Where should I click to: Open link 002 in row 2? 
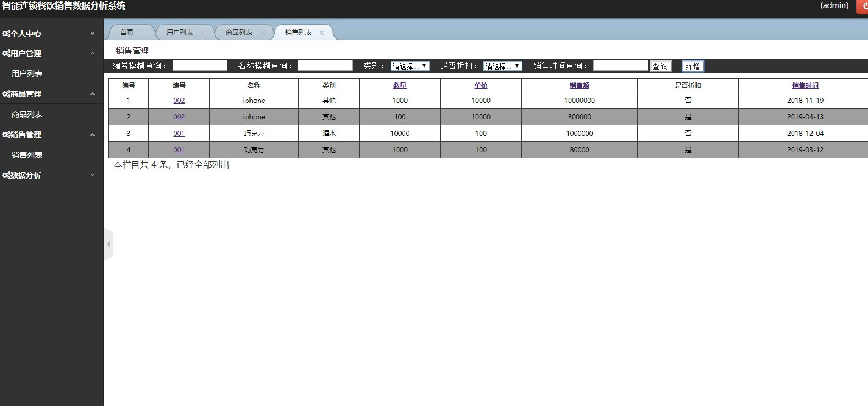179,117
